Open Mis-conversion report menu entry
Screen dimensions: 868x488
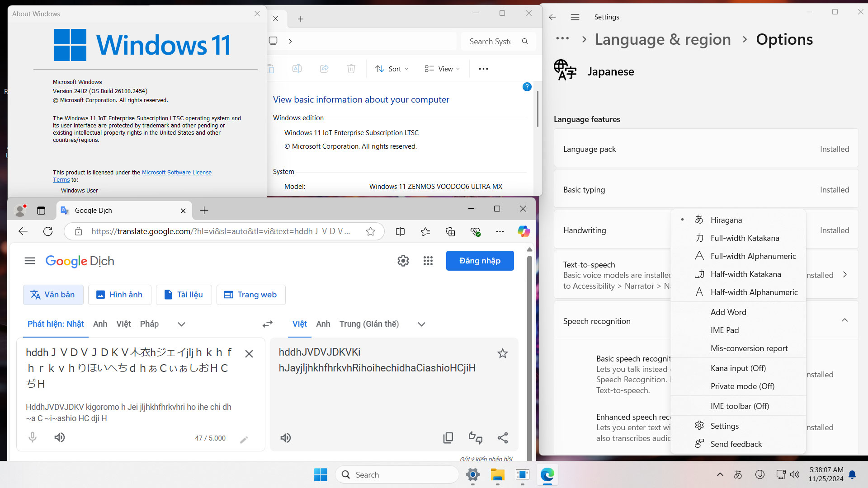point(738,348)
